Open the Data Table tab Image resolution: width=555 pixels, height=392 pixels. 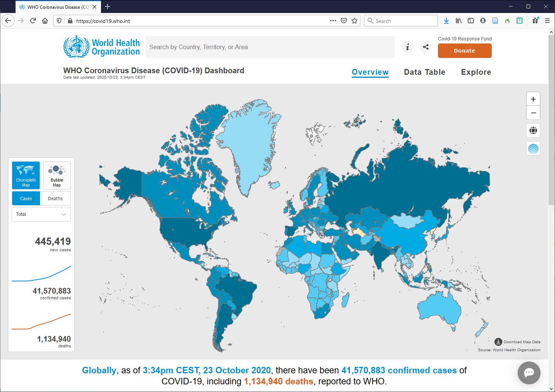424,72
